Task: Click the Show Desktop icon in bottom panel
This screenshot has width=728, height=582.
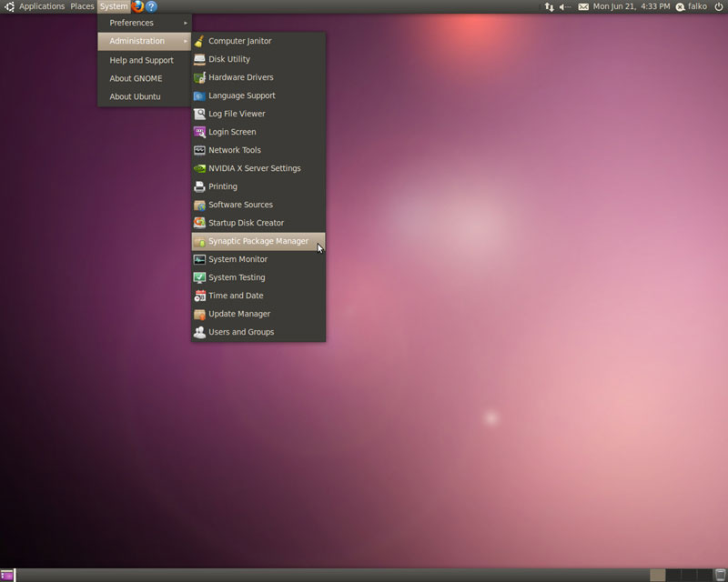Action: (x=7, y=576)
